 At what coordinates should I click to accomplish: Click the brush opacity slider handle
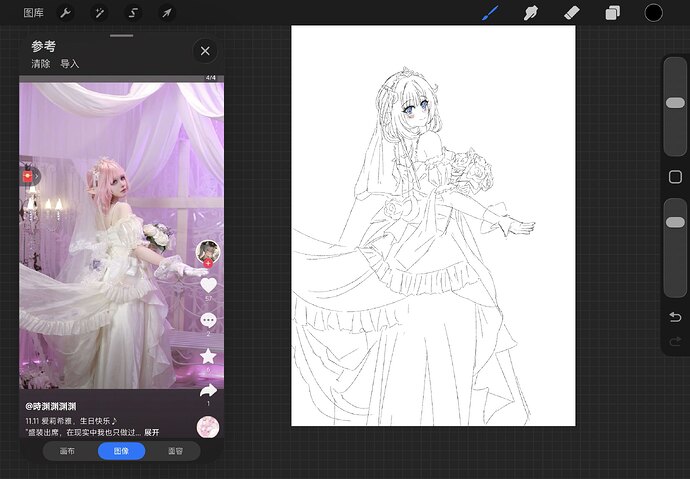tap(675, 222)
